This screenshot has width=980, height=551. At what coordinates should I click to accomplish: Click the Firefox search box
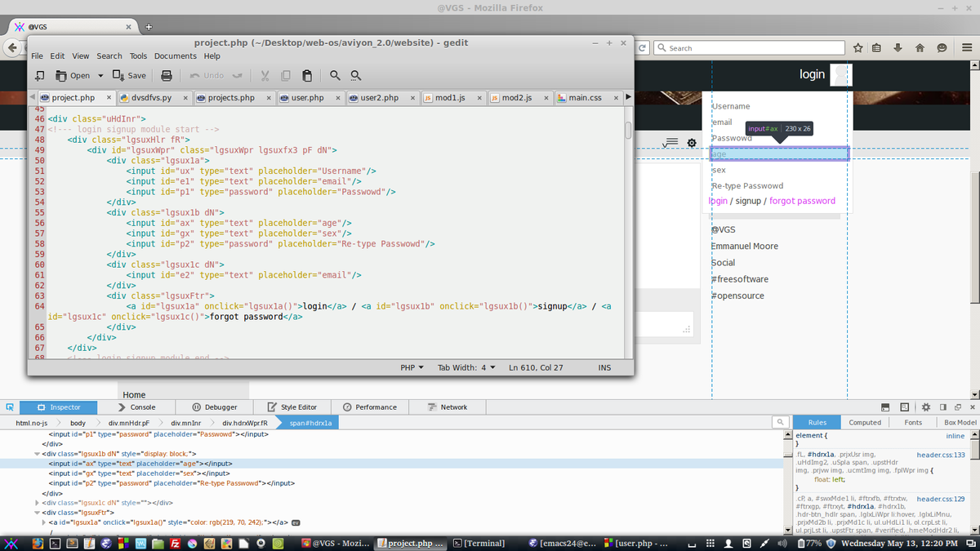750,48
